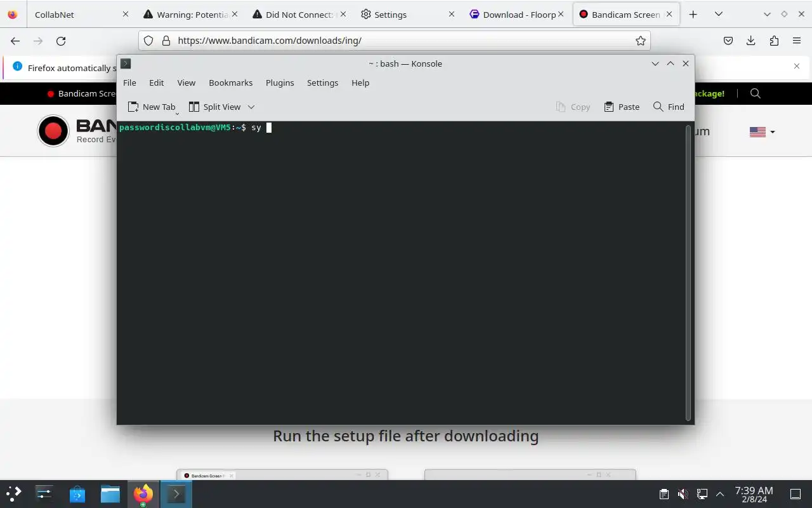Open the Konsole Plugins menu

pyautogui.click(x=280, y=83)
